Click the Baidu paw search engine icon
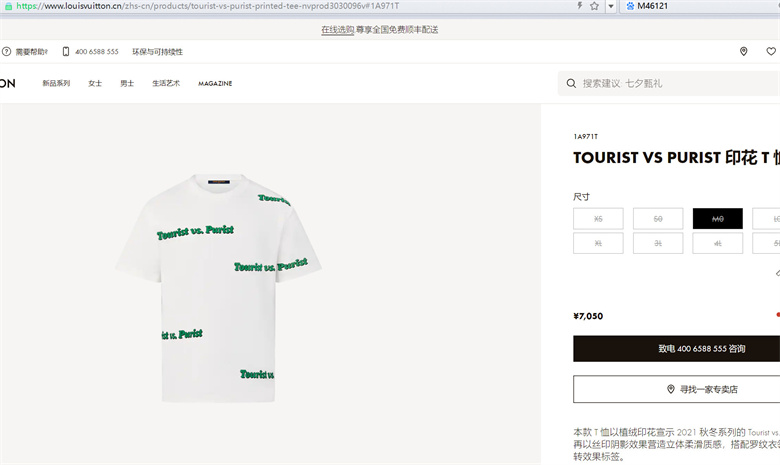 pos(630,6)
